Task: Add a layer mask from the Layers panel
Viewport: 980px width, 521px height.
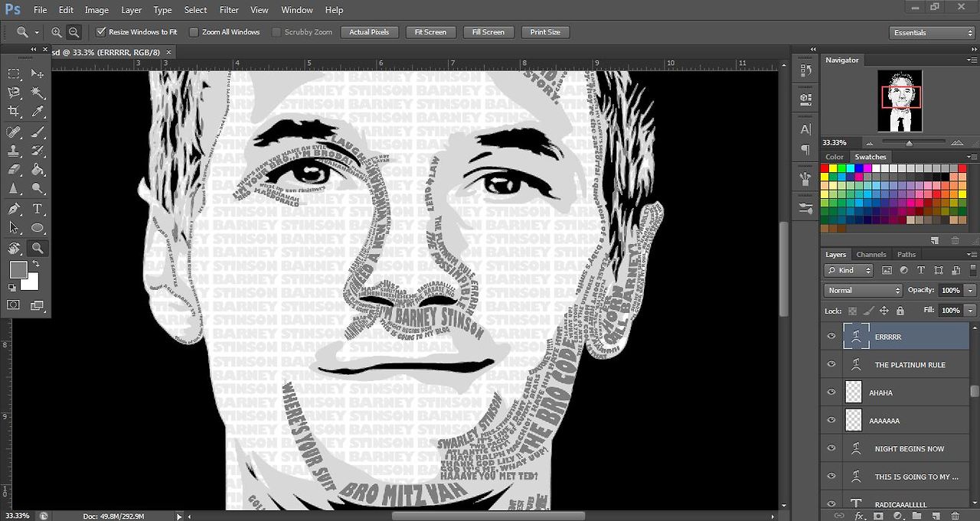Action: pyautogui.click(x=879, y=516)
